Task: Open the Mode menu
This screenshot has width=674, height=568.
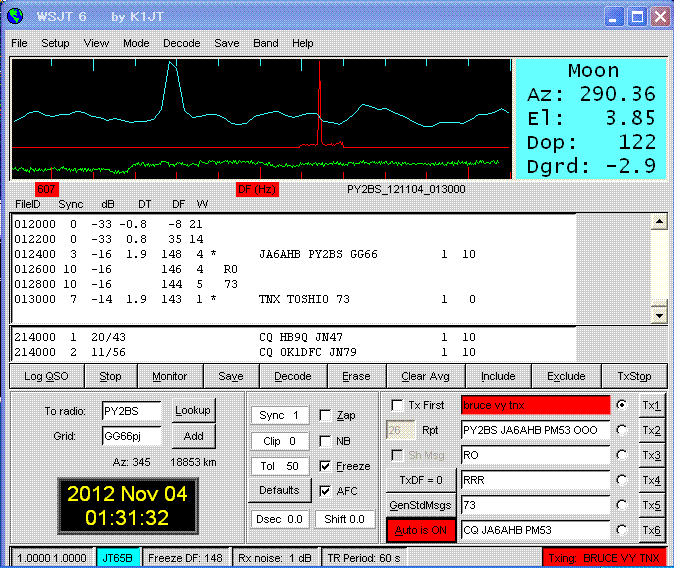Action: (x=136, y=43)
